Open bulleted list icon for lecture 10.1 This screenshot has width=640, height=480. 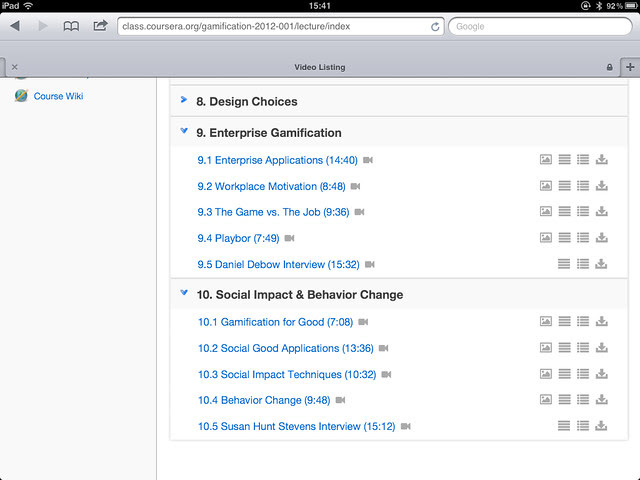pyautogui.click(x=583, y=322)
